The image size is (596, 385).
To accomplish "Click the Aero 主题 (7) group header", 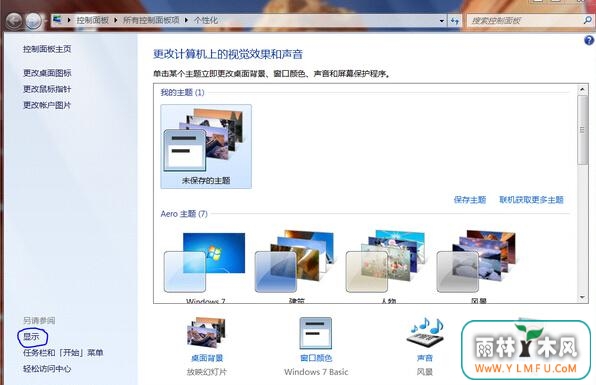I will coord(184,214).
